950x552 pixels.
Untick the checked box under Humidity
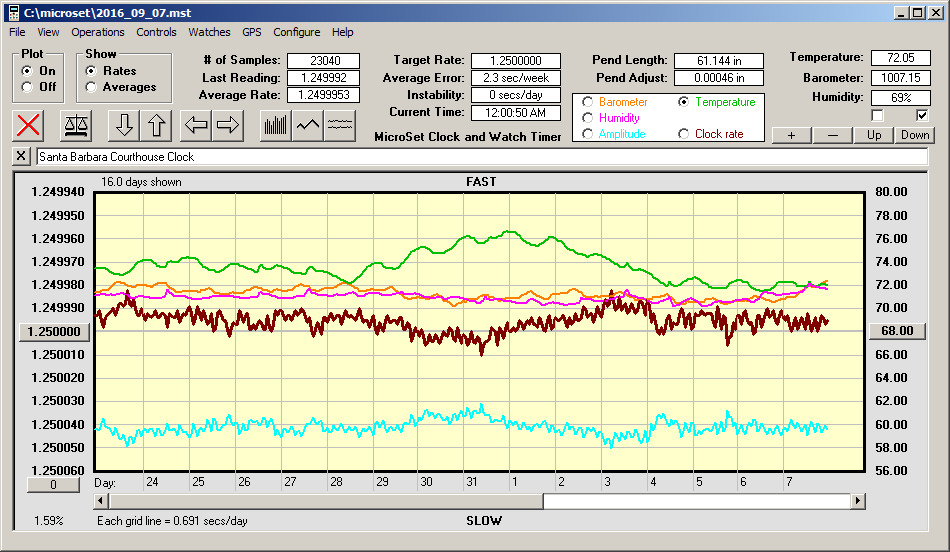(922, 115)
